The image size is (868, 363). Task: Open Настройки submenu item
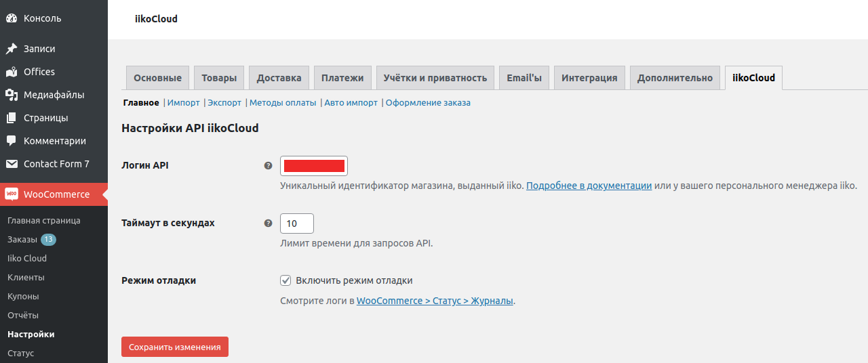31,335
